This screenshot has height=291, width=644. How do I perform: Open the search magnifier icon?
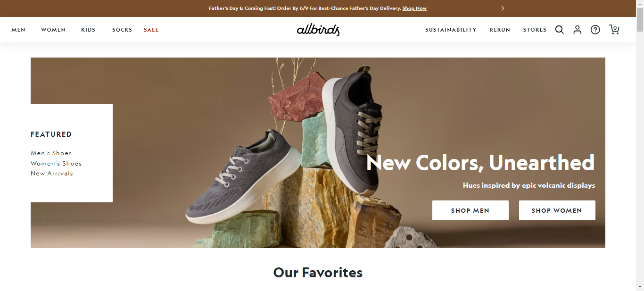(x=559, y=30)
